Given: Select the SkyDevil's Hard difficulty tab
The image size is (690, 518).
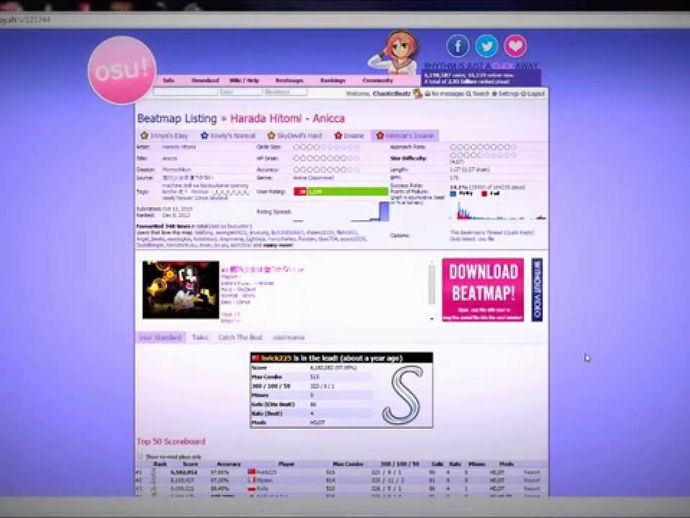Looking at the screenshot, I should tap(295, 136).
